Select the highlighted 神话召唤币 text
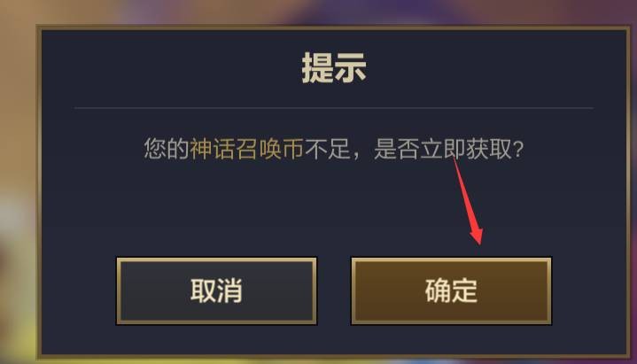This screenshot has height=364, width=637. point(247,149)
